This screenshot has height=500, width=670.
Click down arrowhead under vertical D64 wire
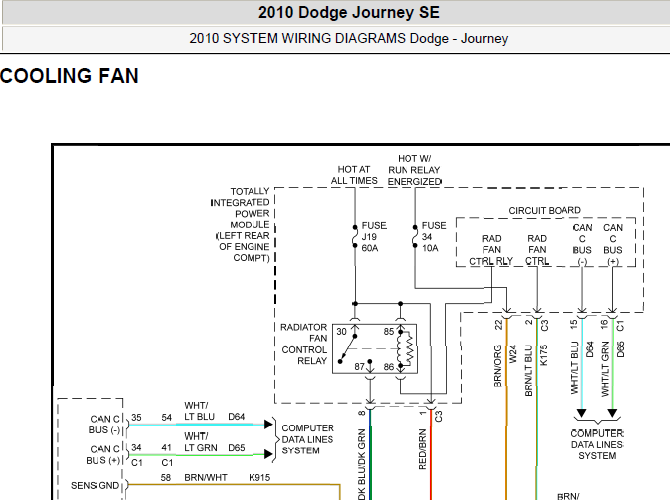582,413
